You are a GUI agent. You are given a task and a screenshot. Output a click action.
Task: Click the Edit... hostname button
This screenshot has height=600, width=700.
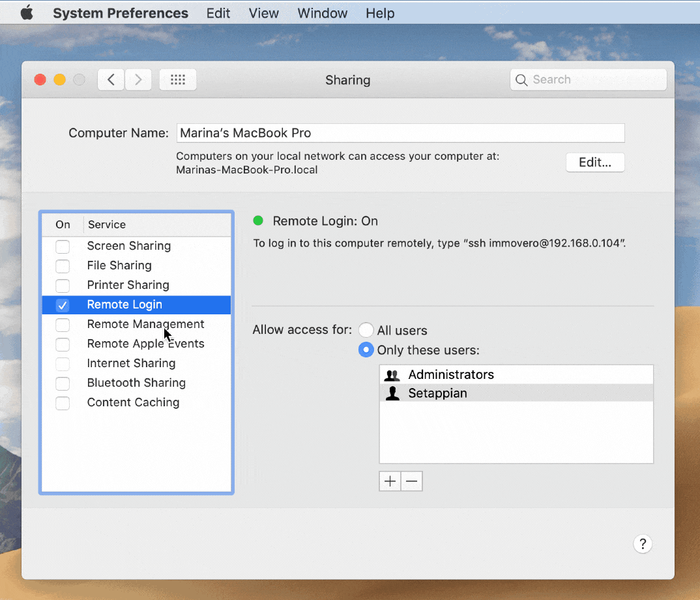click(594, 162)
